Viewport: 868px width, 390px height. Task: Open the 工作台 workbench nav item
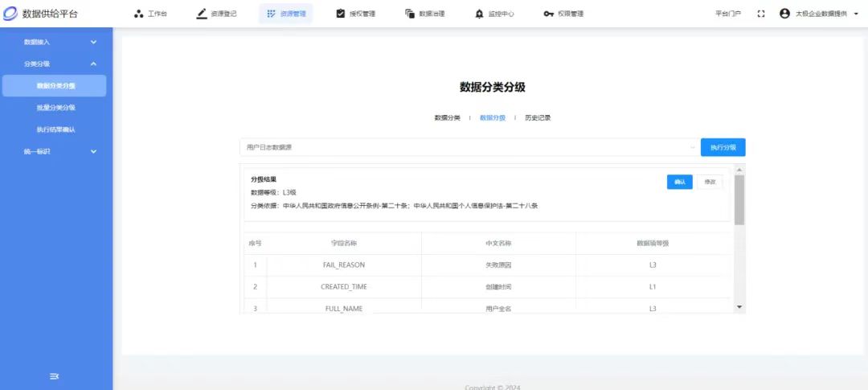[x=150, y=14]
